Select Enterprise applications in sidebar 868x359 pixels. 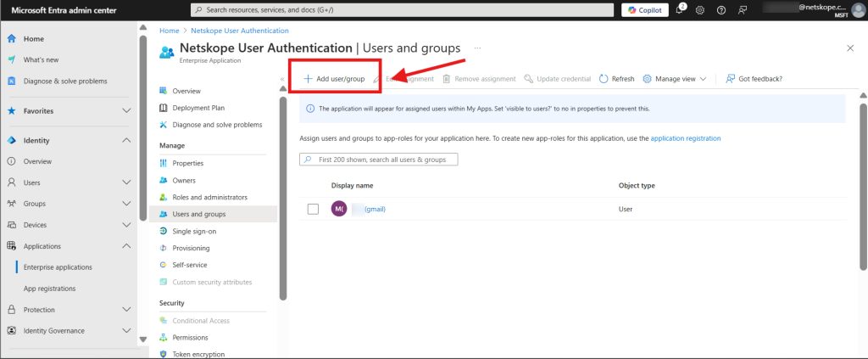58,267
